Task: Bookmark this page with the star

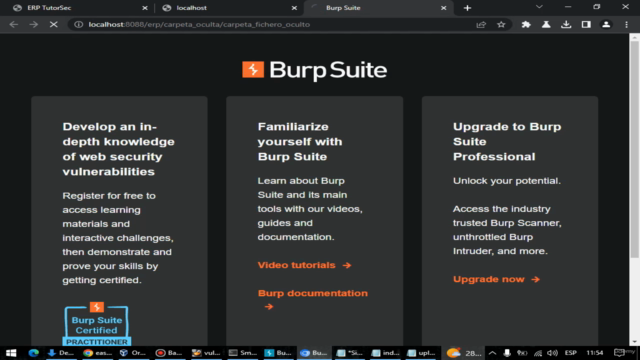Action: coord(501,24)
